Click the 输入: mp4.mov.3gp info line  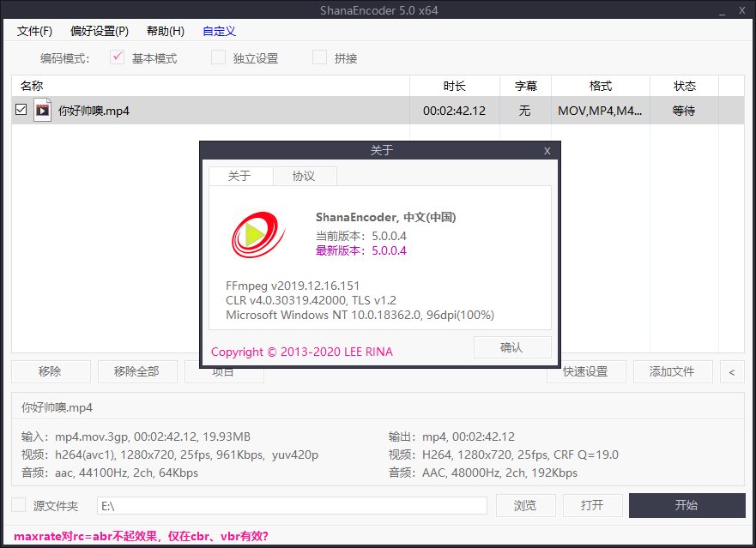[136, 437]
